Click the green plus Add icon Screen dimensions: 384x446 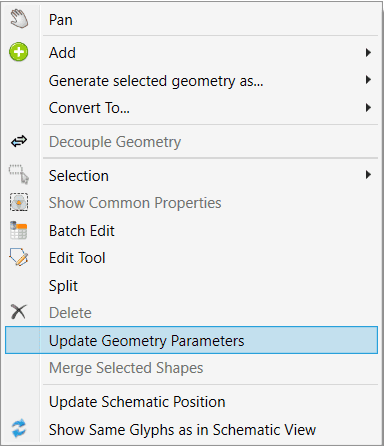[x=19, y=52]
